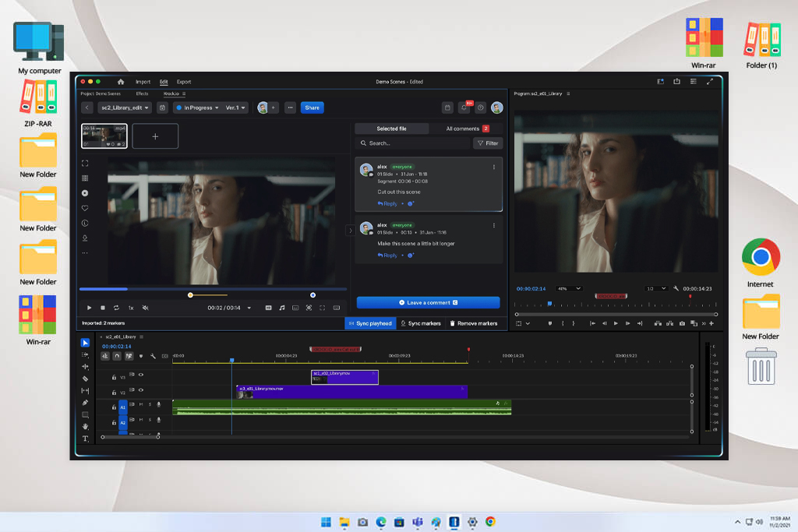Open the Ver.1 version dropdown
The width and height of the screenshot is (798, 532).
235,107
